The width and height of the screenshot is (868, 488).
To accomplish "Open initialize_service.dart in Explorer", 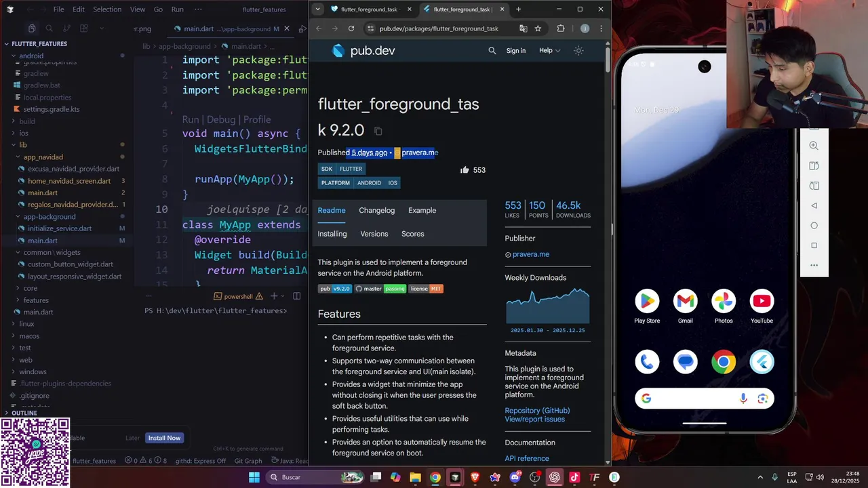I will [60, 228].
